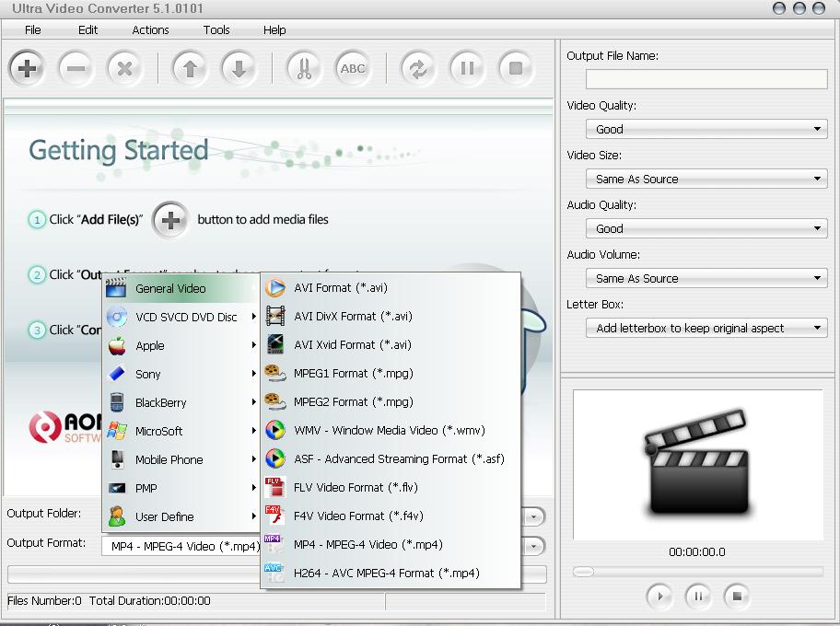Choose the Mobile Phone category entry
This screenshot has width=840, height=626.
(181, 459)
